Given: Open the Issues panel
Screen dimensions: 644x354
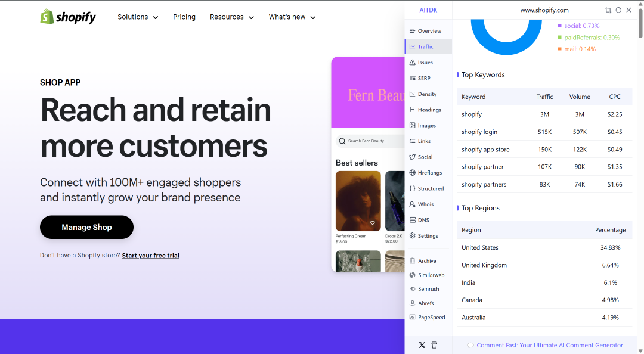Looking at the screenshot, I should coord(428,63).
